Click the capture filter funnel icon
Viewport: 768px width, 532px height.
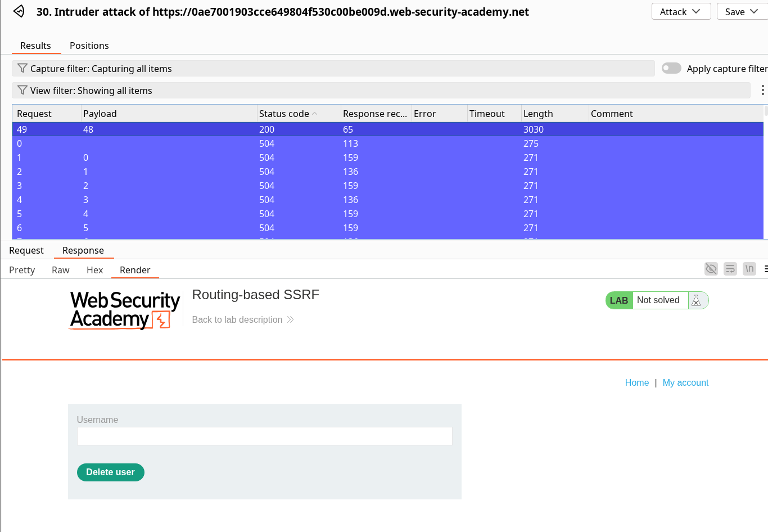[x=22, y=68]
